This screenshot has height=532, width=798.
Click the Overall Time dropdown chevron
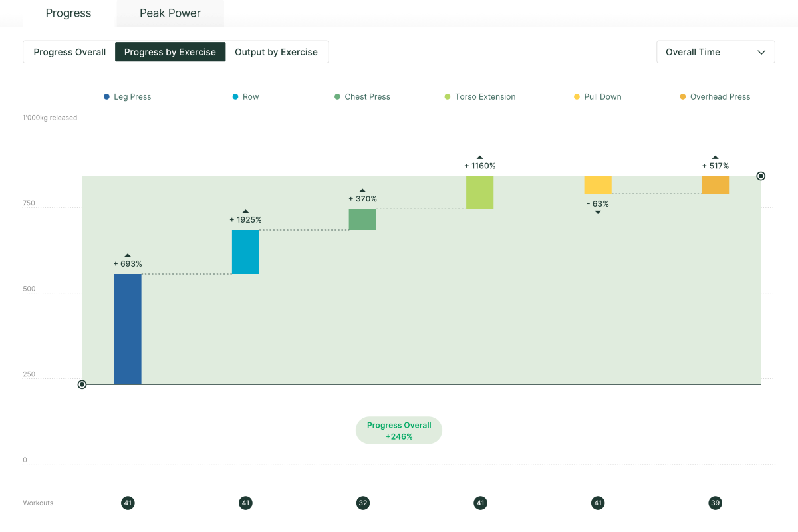coord(761,52)
